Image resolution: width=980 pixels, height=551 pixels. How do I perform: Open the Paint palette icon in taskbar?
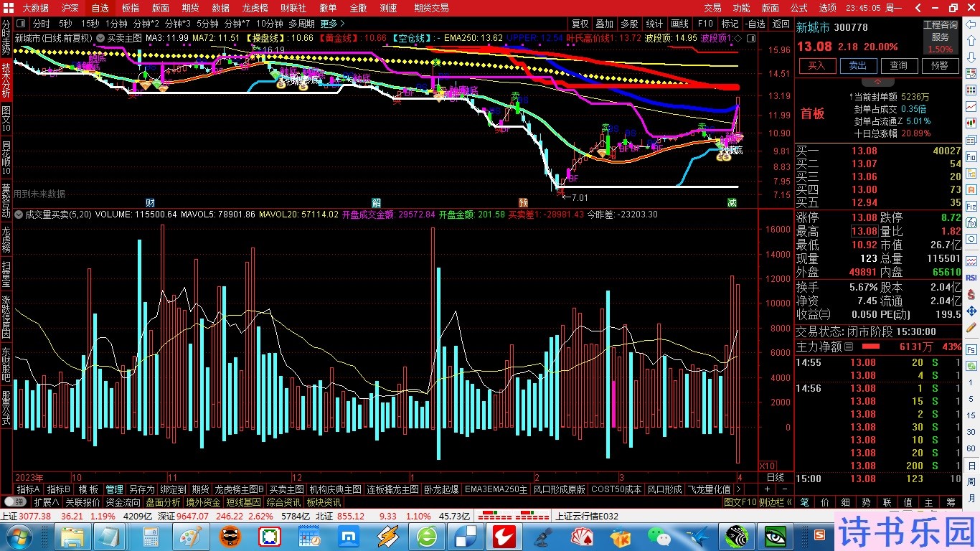click(x=191, y=537)
